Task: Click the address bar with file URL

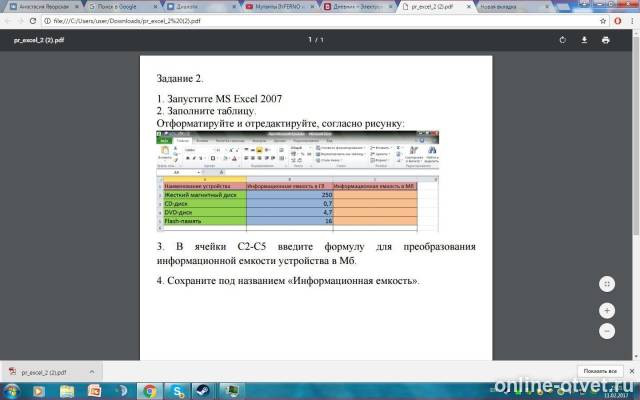Action: (x=318, y=21)
